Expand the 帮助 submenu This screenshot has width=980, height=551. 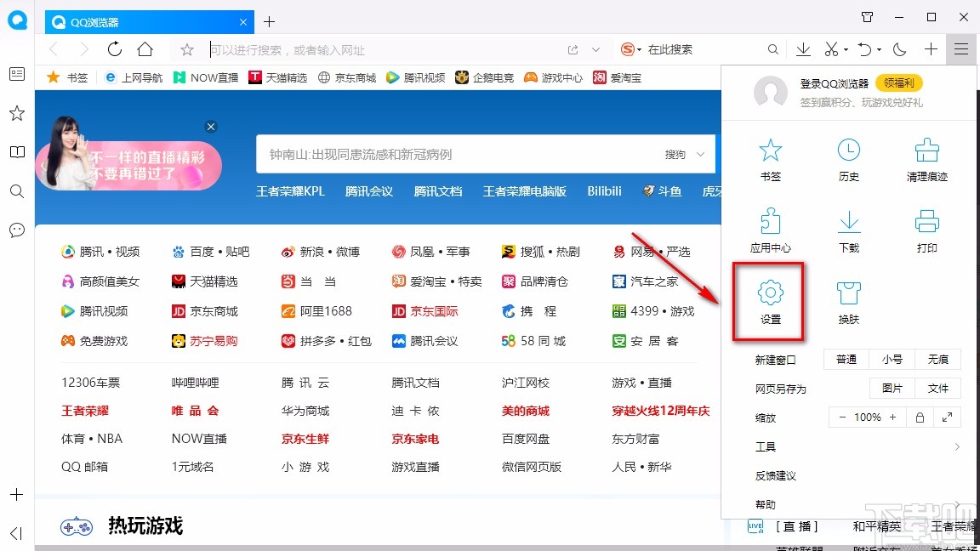(957, 504)
